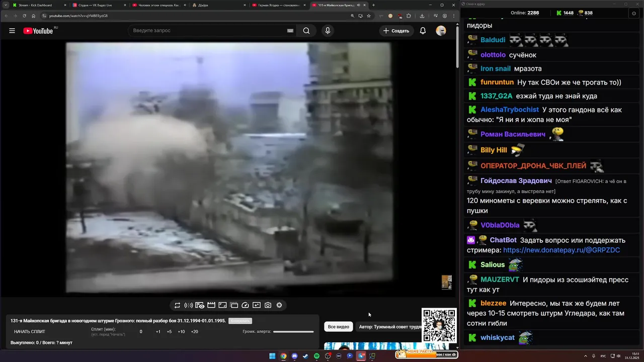Select the 'Все видео' filter chip
Viewport: 644px width, 362px height.
pyautogui.click(x=339, y=327)
